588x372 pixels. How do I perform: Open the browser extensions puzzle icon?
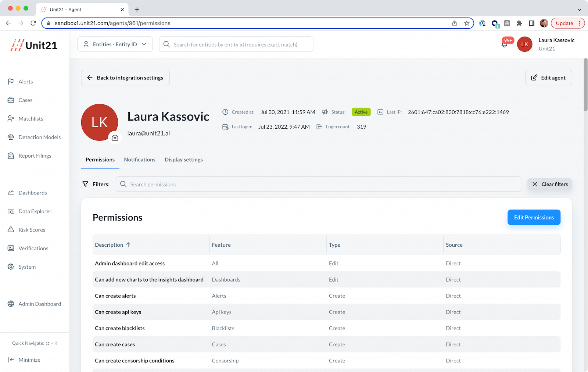[x=519, y=23]
